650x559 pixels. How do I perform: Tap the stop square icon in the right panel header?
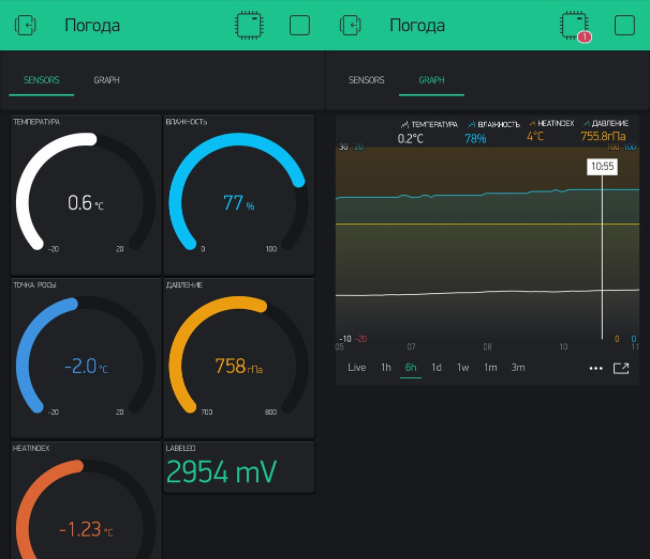click(624, 25)
